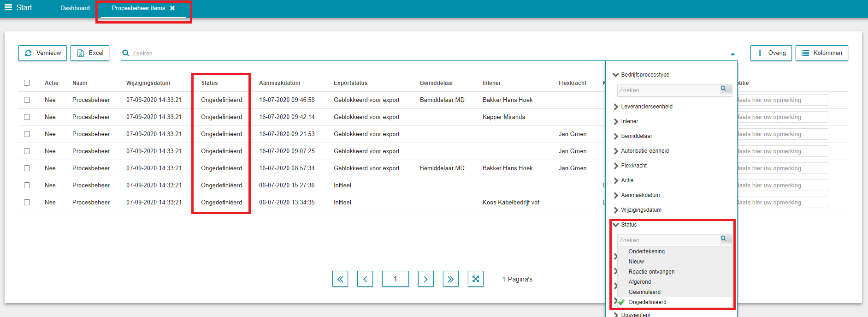Select Afgerond in the Status filter list
868x317 pixels.
tap(640, 282)
